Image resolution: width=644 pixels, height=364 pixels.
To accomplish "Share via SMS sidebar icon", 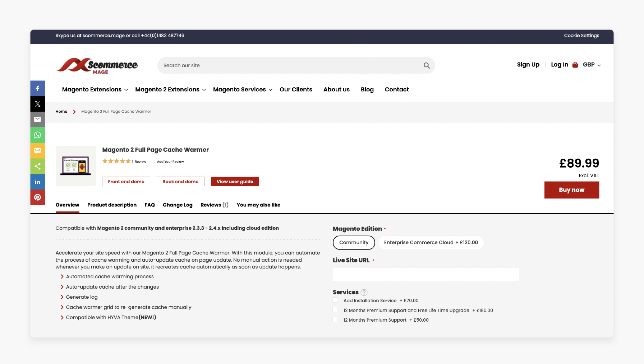I will coord(37,151).
